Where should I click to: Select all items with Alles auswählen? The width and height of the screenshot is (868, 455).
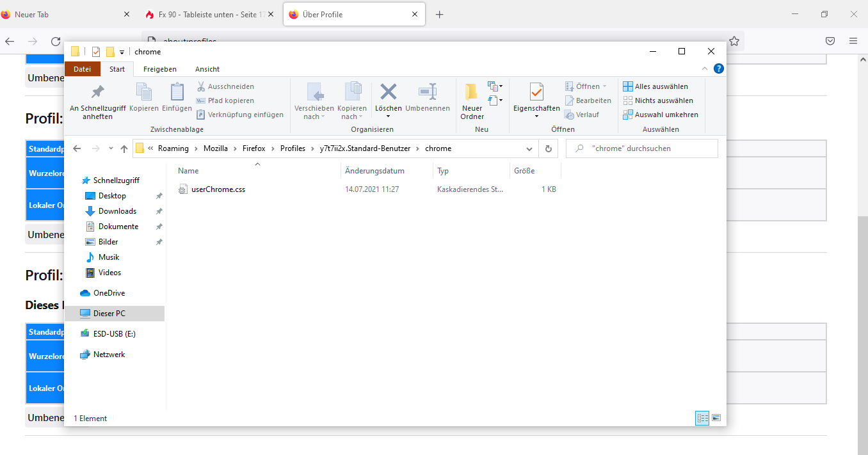point(655,86)
